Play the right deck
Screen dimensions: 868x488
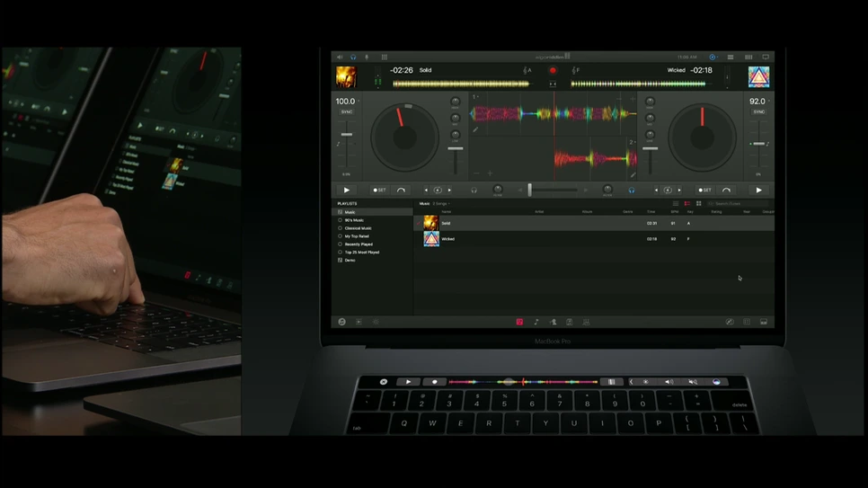coord(758,190)
